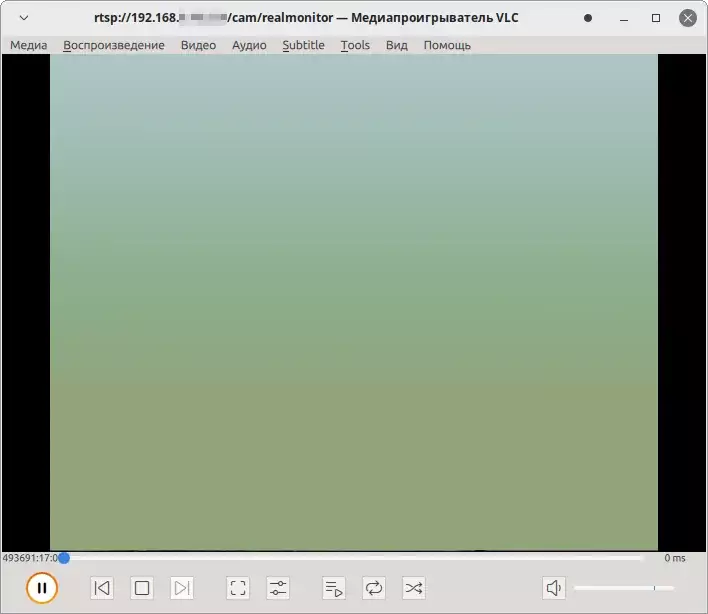Open the Воспроизведение menu
Image resolution: width=708 pixels, height=614 pixels.
click(x=114, y=45)
